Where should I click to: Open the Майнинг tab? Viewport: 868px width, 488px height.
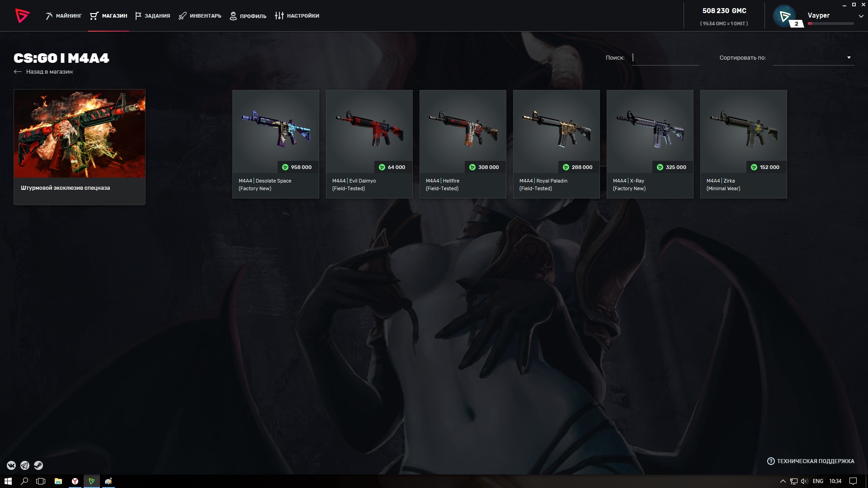point(63,16)
